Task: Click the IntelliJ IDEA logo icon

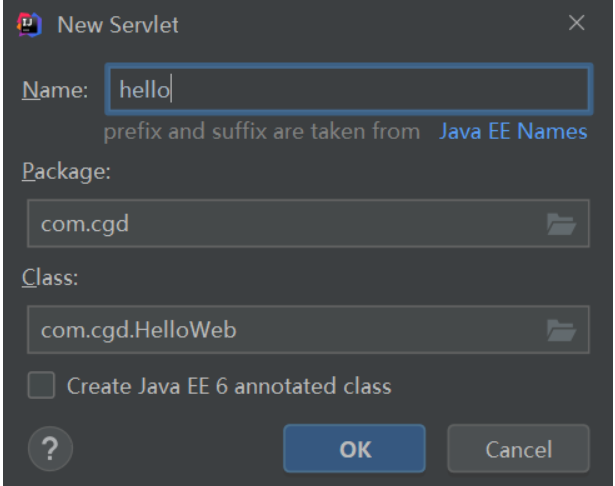Action: (x=29, y=25)
